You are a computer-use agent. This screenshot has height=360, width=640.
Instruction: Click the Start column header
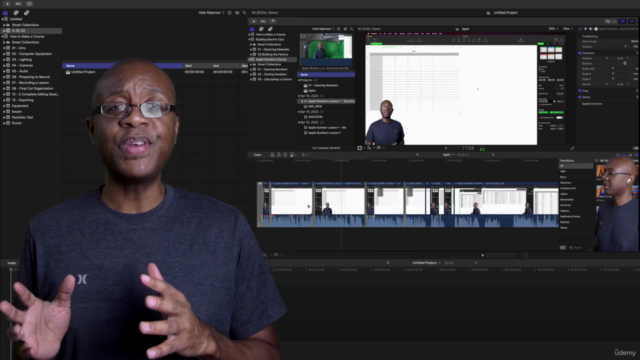[x=197, y=66]
